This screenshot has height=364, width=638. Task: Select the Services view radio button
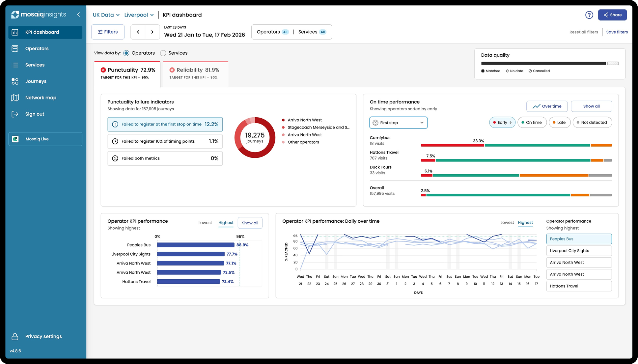tap(163, 53)
